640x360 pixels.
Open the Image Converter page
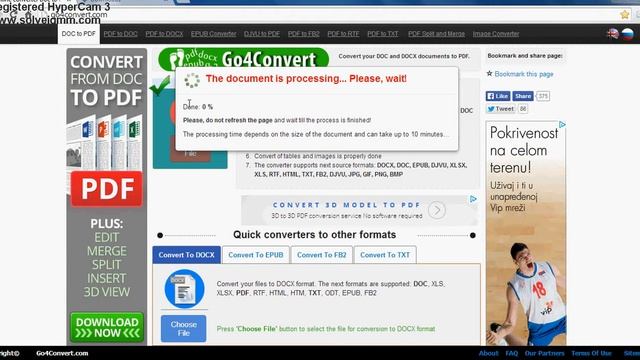tap(496, 34)
